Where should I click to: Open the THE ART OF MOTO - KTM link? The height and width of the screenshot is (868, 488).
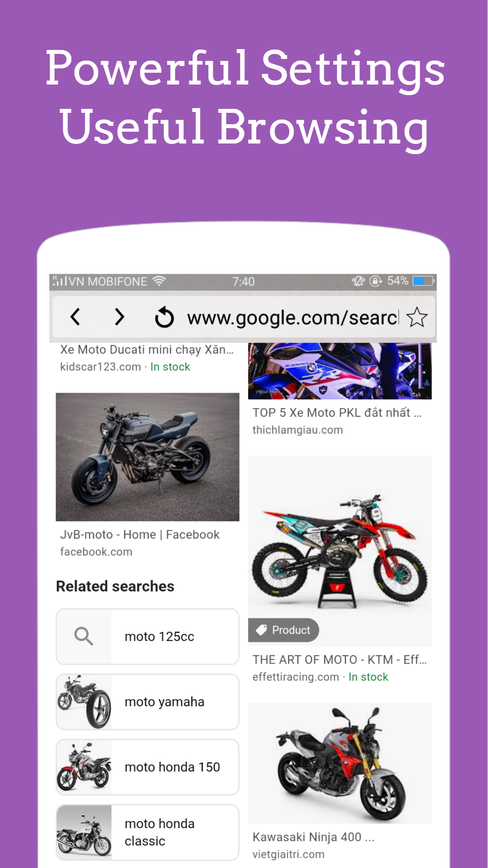[x=339, y=660]
